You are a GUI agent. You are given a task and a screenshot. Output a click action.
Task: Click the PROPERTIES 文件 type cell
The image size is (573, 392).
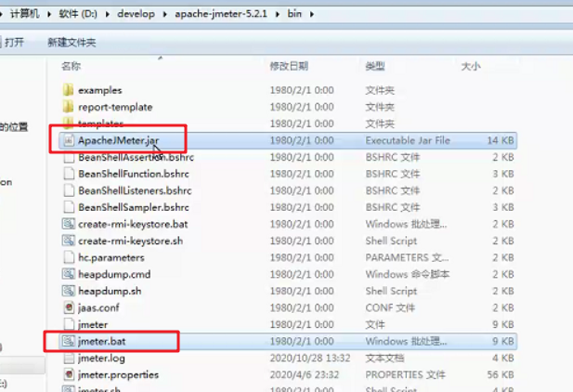tap(405, 374)
